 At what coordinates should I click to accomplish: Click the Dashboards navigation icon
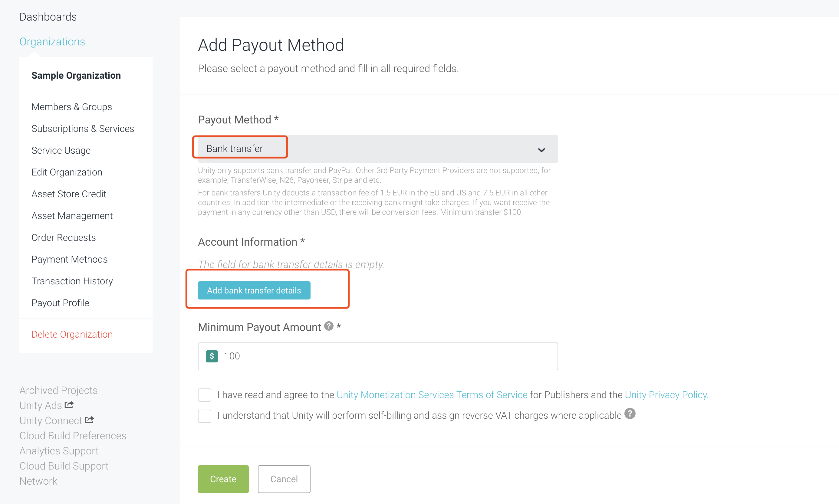click(x=48, y=17)
